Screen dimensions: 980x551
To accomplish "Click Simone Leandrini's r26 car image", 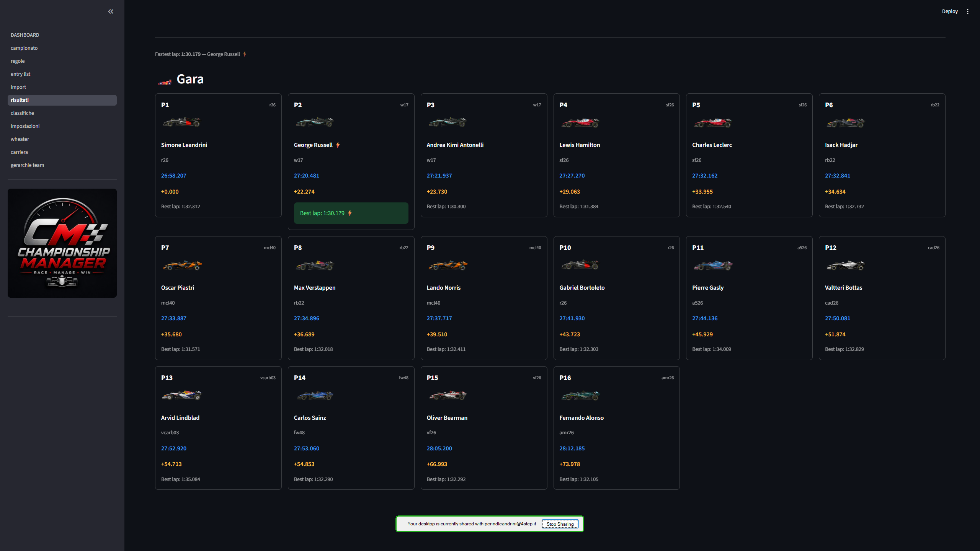I will coord(181,122).
